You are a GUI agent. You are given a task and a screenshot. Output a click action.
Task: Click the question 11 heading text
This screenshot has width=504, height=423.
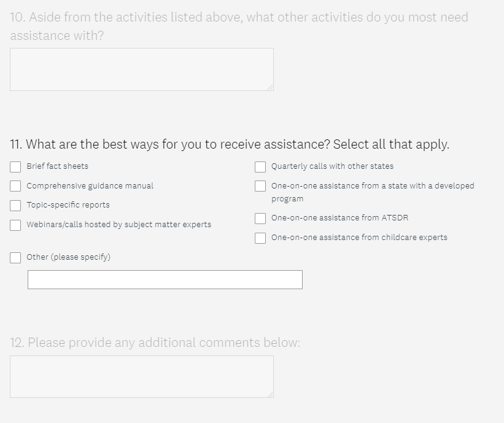point(230,145)
